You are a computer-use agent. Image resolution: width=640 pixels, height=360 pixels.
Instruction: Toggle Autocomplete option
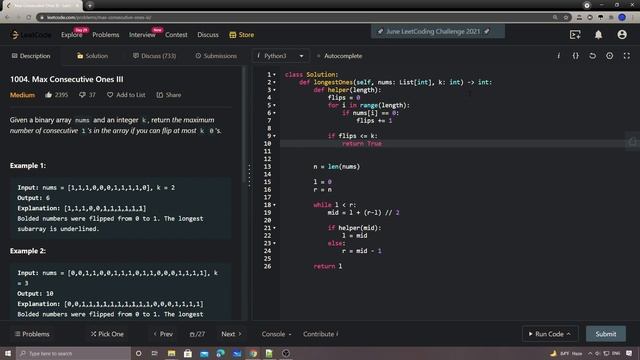340,56
